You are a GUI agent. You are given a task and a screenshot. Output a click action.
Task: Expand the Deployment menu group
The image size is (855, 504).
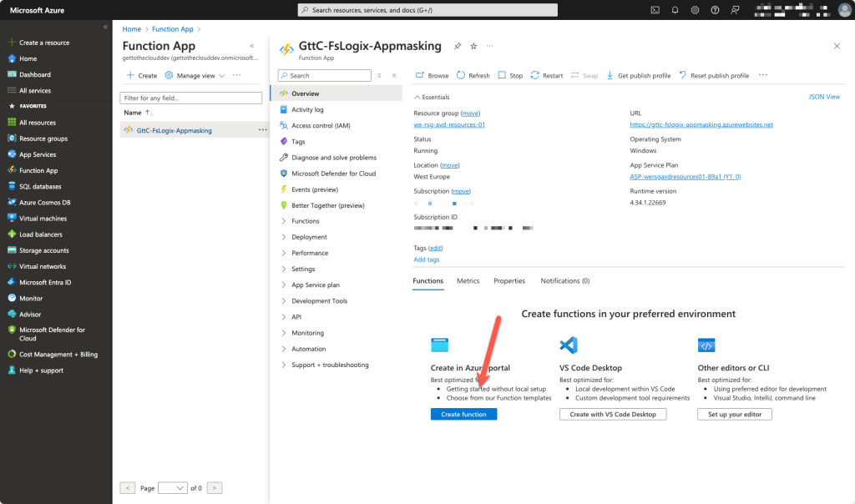pos(309,237)
